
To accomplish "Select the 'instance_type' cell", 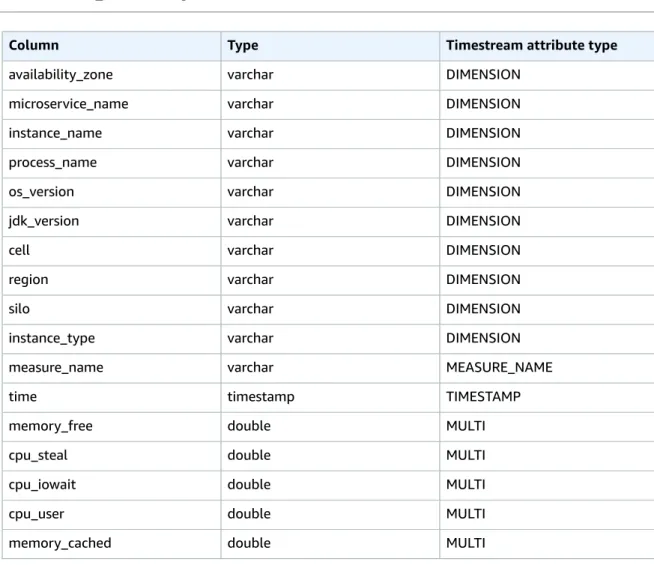I will click(112, 339).
